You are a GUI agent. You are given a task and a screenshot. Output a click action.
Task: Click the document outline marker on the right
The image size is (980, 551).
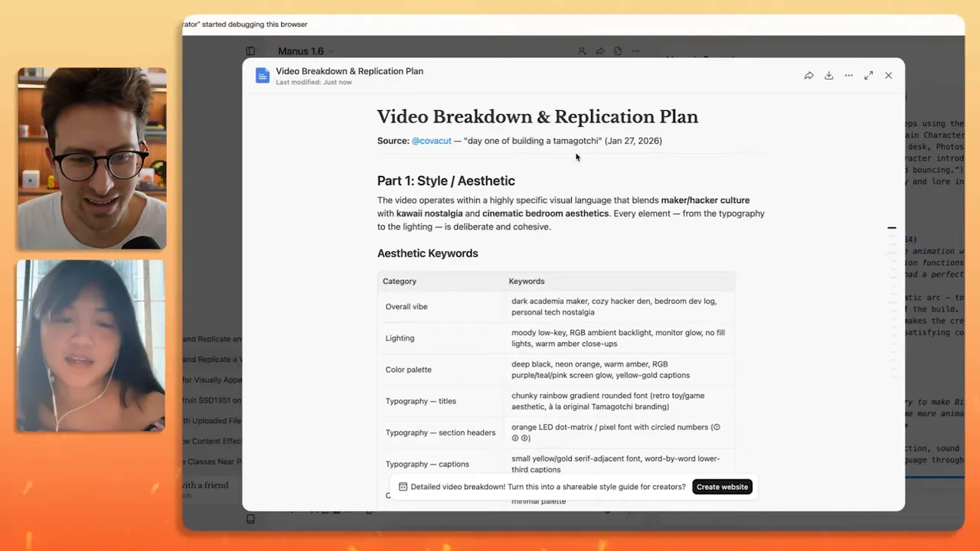click(891, 228)
